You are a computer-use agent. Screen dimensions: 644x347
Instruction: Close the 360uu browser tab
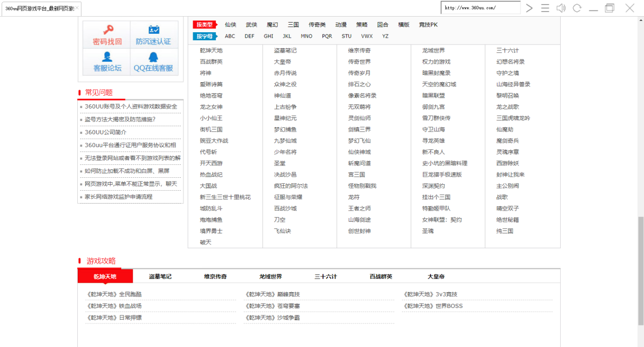coord(77,8)
